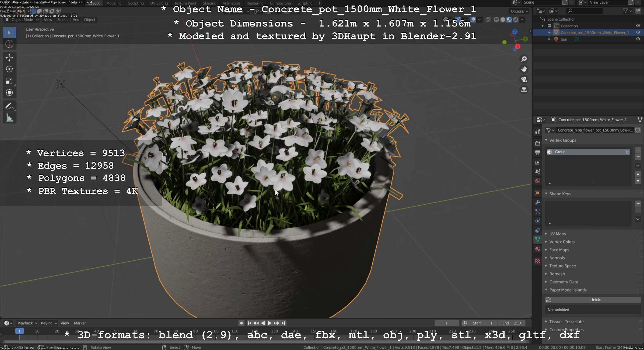644x350 pixels.
Task: Move vertex group up in list
Action: (638, 174)
